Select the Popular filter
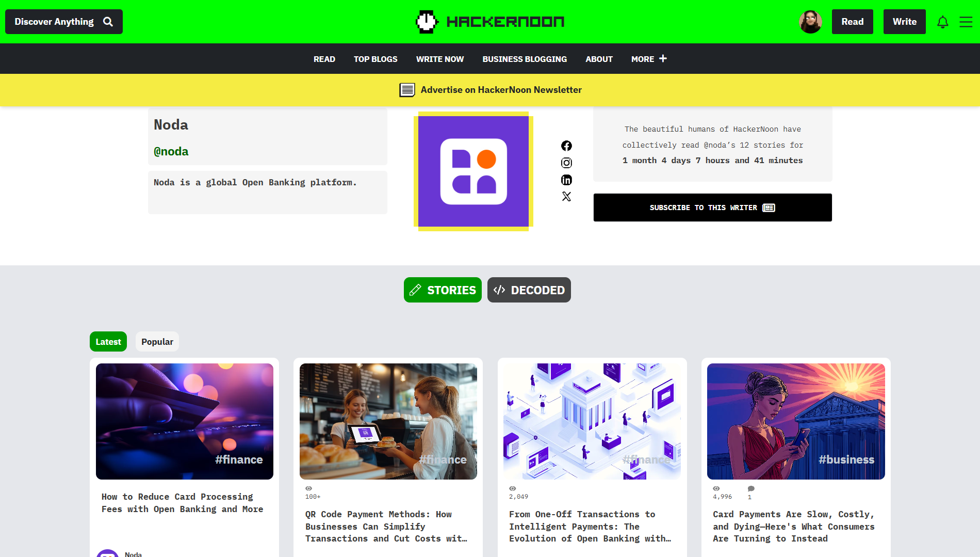Screen dimensions: 980x557 click(157, 342)
